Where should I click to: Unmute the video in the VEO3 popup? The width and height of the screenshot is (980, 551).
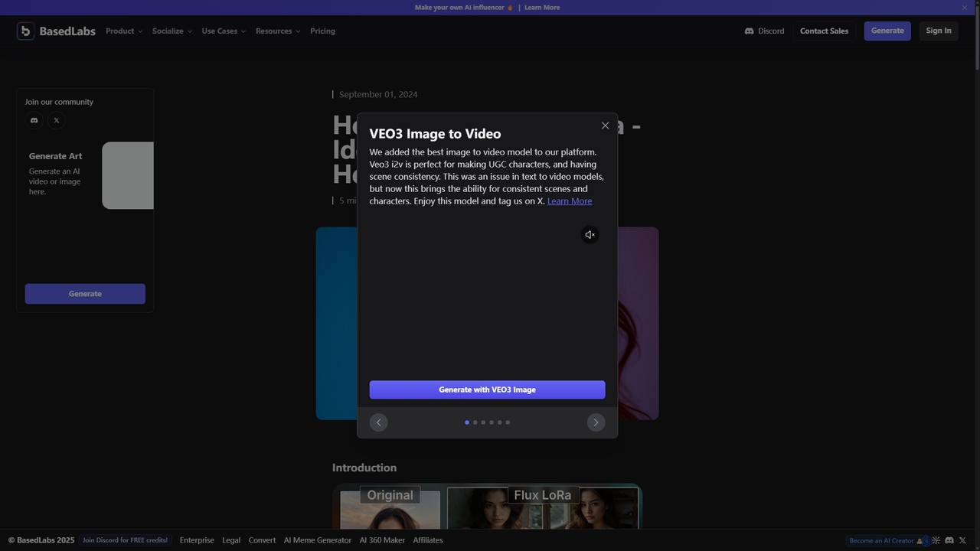[x=590, y=235]
